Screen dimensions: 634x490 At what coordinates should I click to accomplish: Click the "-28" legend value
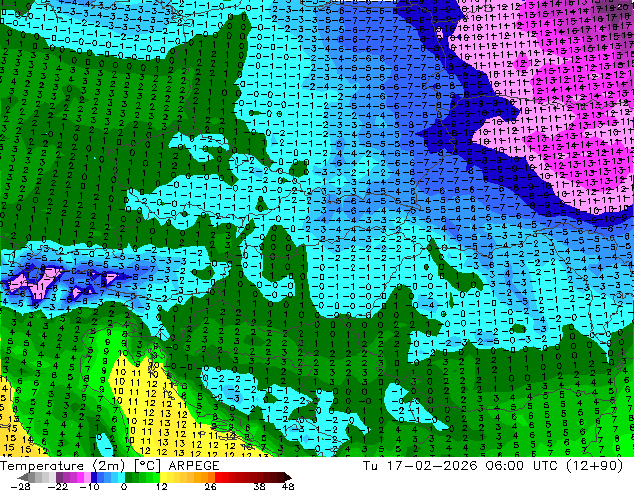pyautogui.click(x=19, y=486)
